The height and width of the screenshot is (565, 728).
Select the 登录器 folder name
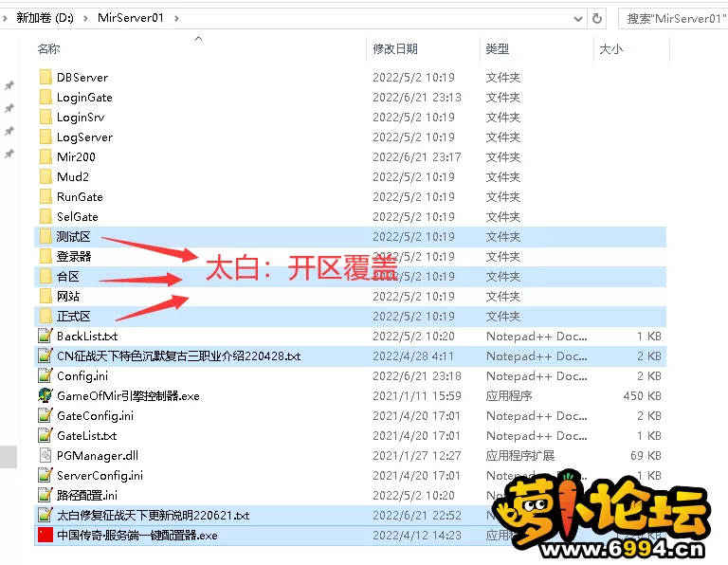74,256
